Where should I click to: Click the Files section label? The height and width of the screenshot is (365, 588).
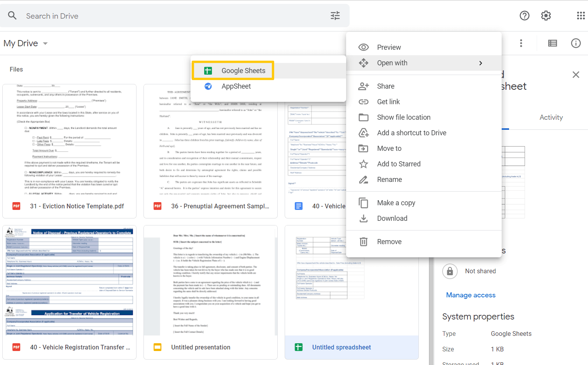(x=16, y=69)
